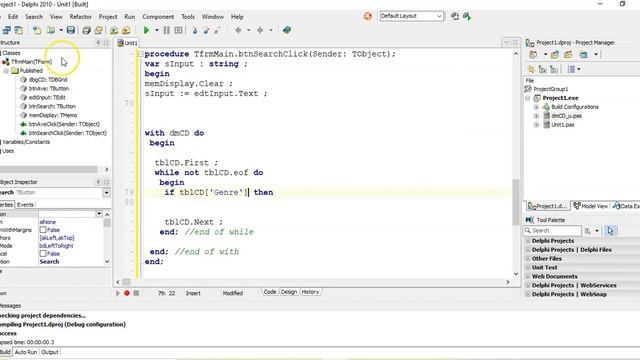The image size is (640, 360).
Task: Click the Save desktop layout icon
Action: tap(455, 16)
